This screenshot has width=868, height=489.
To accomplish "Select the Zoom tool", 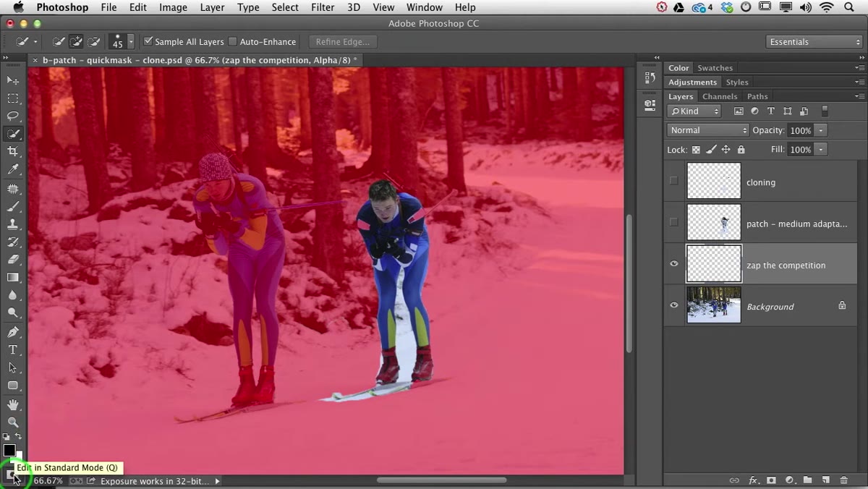I will (13, 422).
